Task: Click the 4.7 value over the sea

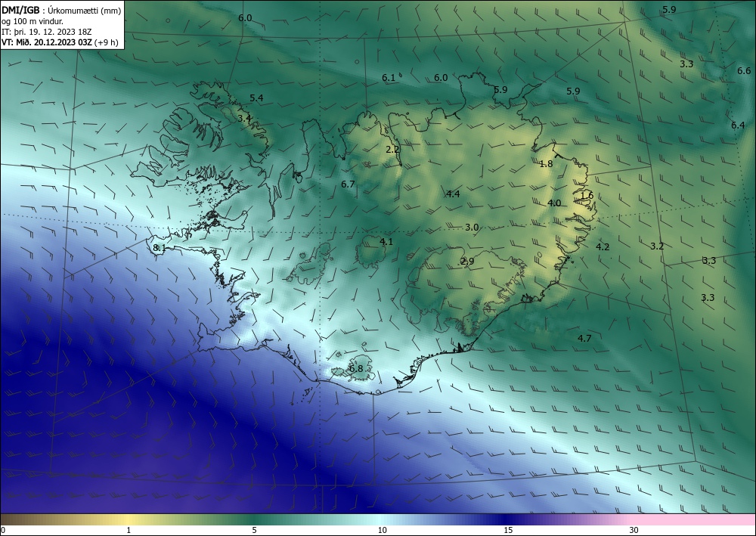Action: pos(584,339)
